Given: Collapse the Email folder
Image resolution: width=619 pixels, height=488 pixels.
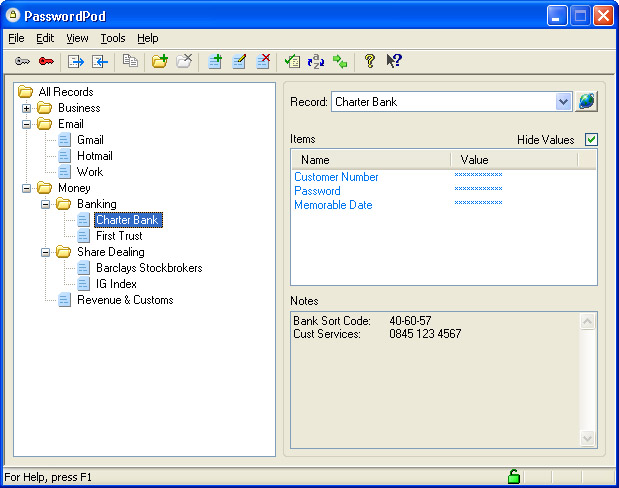Looking at the screenshot, I should tap(26, 124).
